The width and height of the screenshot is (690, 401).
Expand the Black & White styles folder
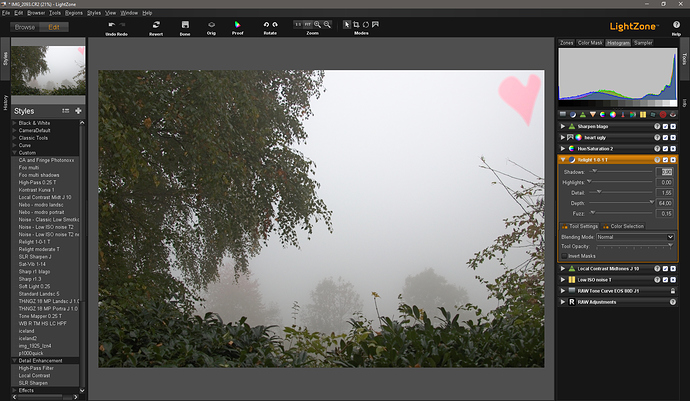(15, 123)
